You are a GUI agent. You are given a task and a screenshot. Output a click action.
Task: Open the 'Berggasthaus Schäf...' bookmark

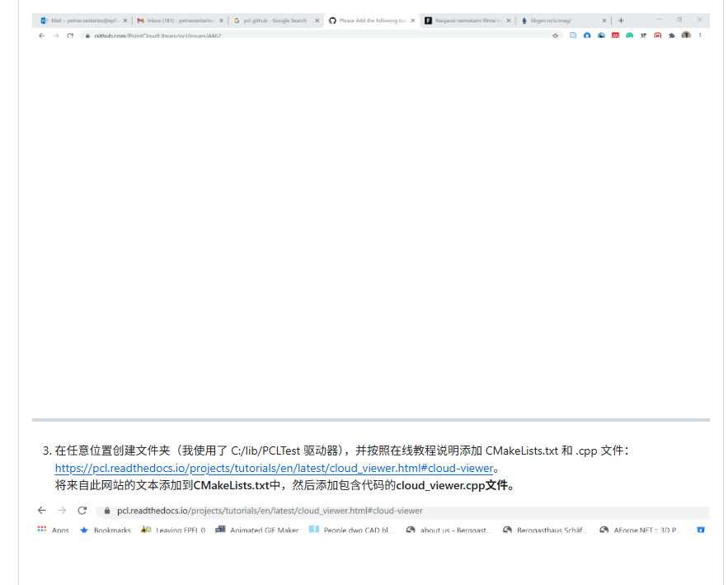[x=546, y=530]
